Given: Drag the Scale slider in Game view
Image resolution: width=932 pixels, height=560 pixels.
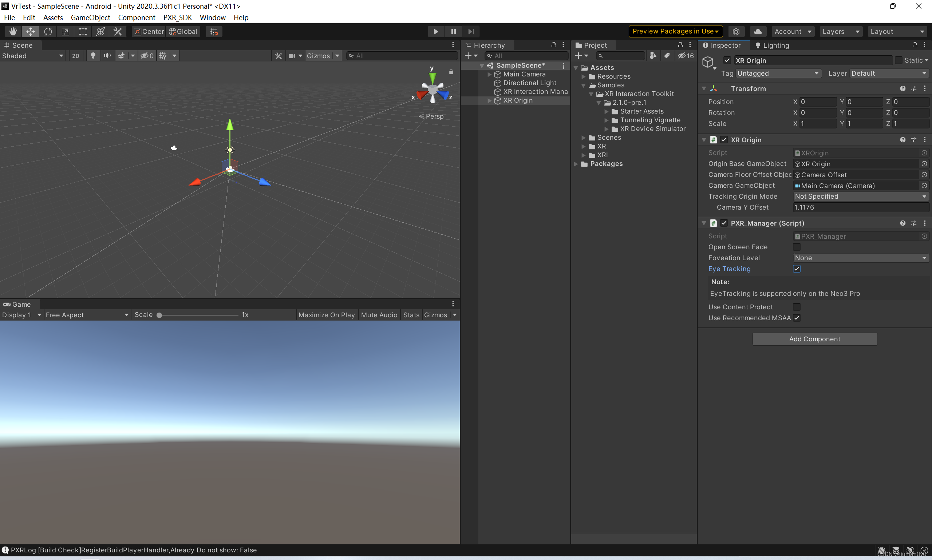Looking at the screenshot, I should (x=159, y=315).
